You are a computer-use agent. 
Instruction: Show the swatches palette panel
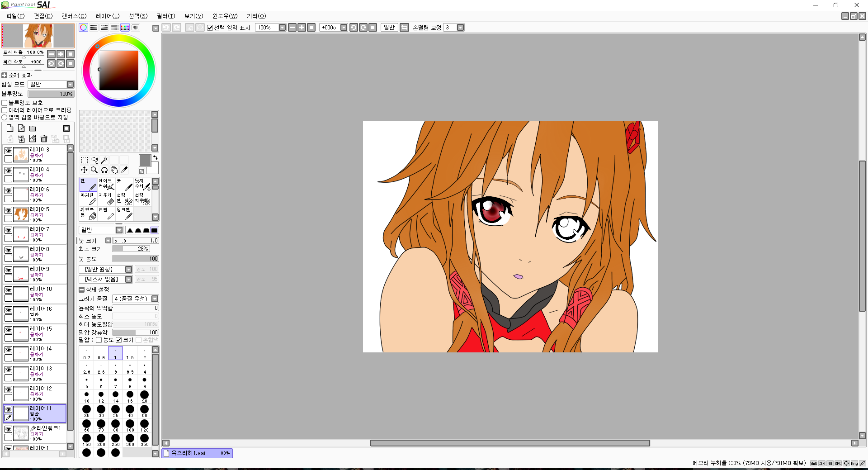pos(125,28)
